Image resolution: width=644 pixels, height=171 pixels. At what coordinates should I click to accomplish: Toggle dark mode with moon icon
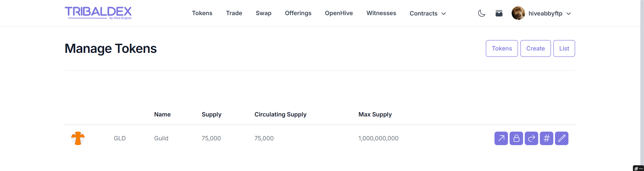tap(481, 13)
